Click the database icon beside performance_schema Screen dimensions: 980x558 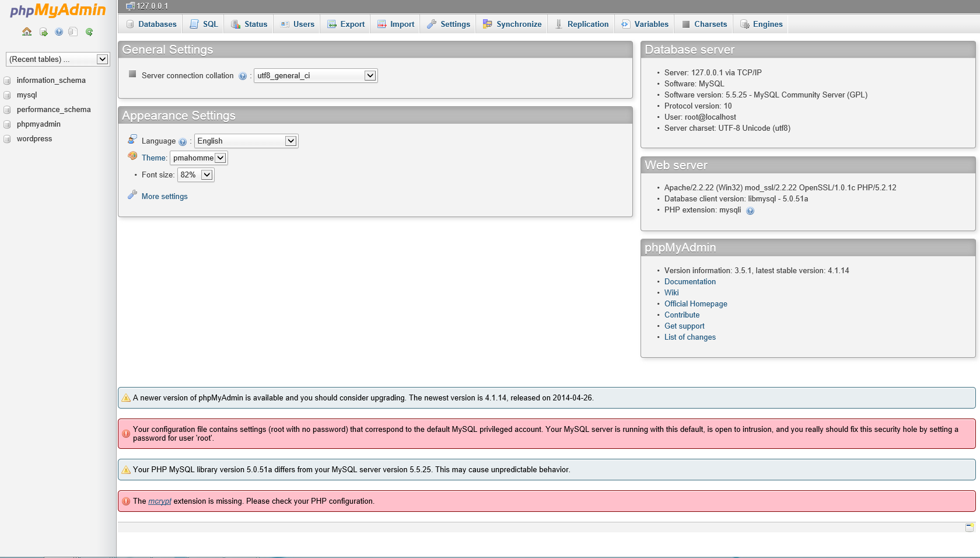8,110
